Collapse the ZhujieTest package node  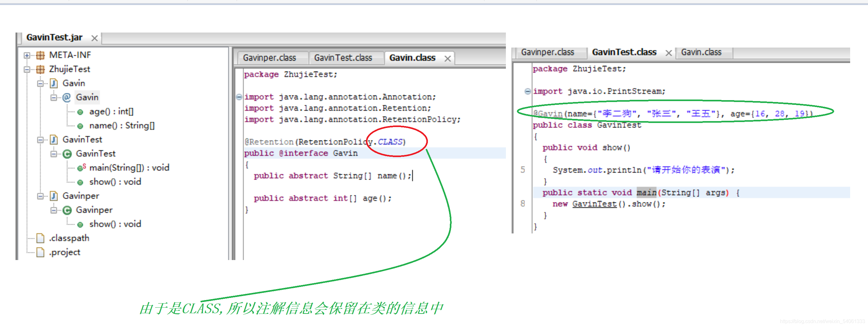point(27,69)
